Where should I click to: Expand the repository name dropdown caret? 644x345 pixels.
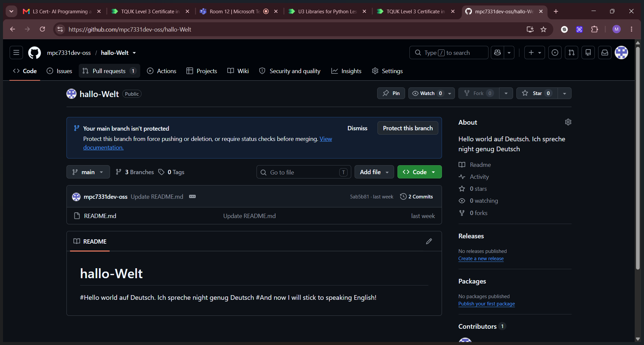pos(134,53)
